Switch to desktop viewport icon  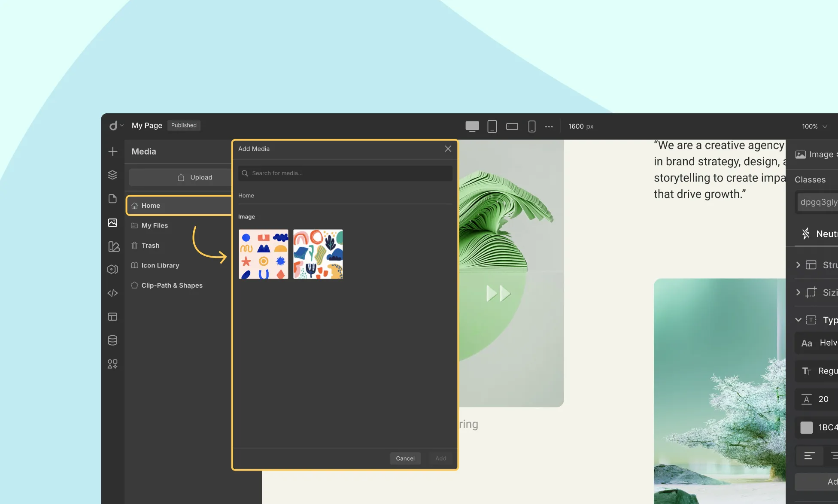[x=472, y=126]
